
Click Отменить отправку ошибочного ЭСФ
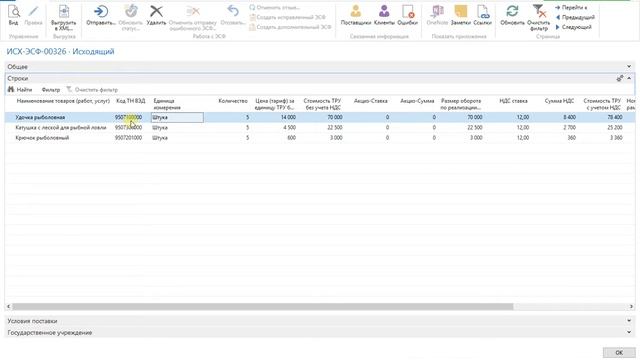click(x=193, y=18)
